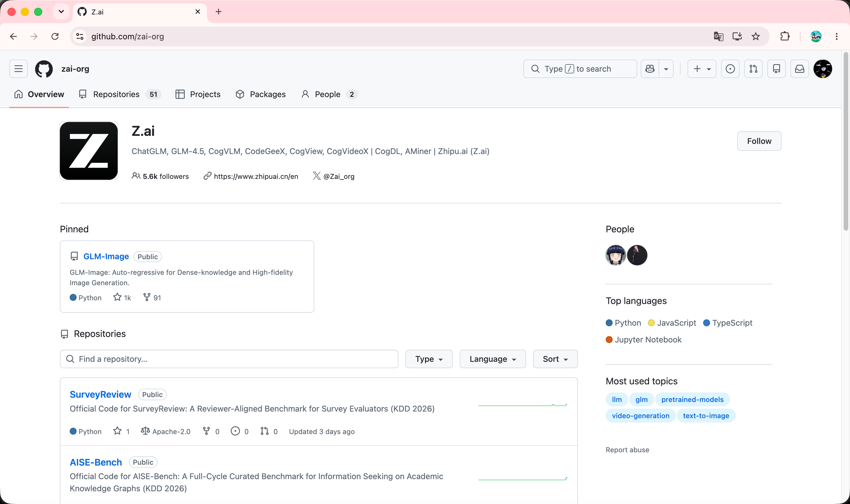Follow the Z.ai organization

[759, 141]
